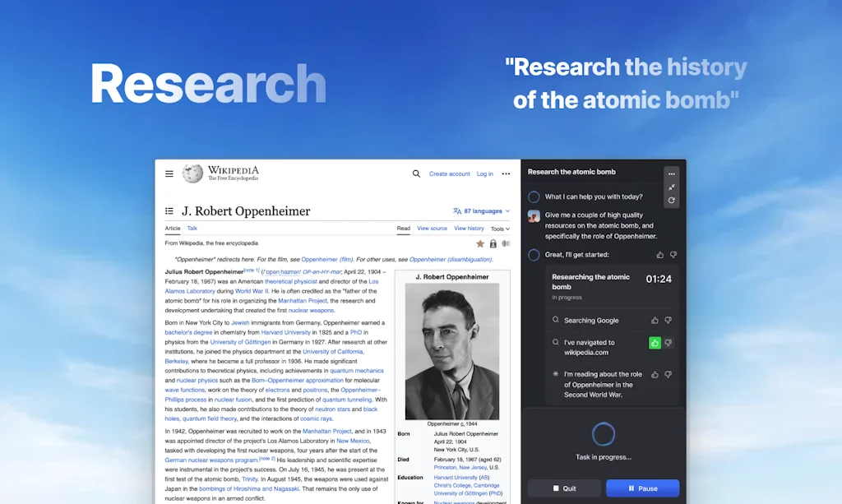Select the View history tab
Image resolution: width=842 pixels, height=504 pixels.
click(x=469, y=229)
